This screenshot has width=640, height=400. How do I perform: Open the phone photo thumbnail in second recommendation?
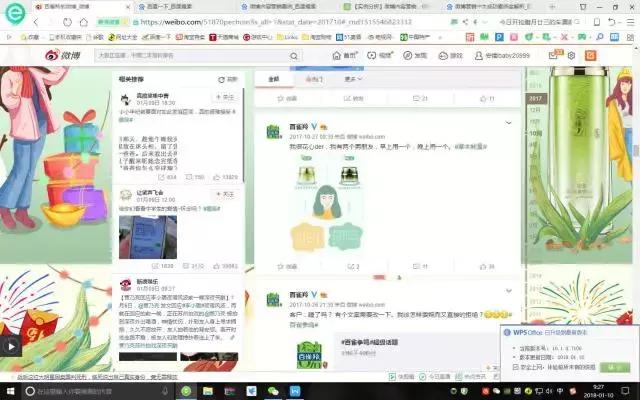pos(148,237)
